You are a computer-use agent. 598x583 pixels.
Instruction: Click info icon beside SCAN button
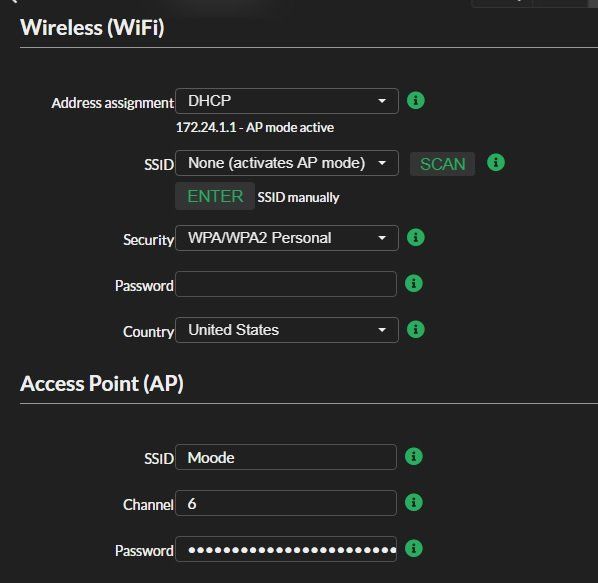coord(496,162)
